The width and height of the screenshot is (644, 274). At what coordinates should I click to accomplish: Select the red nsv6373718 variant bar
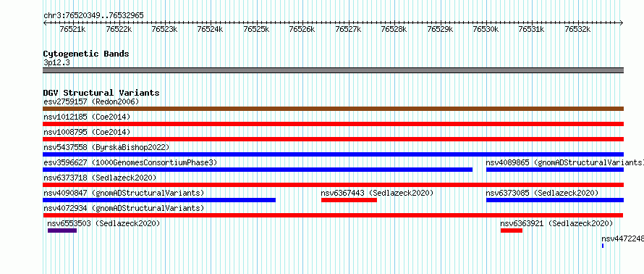[x=333, y=185]
